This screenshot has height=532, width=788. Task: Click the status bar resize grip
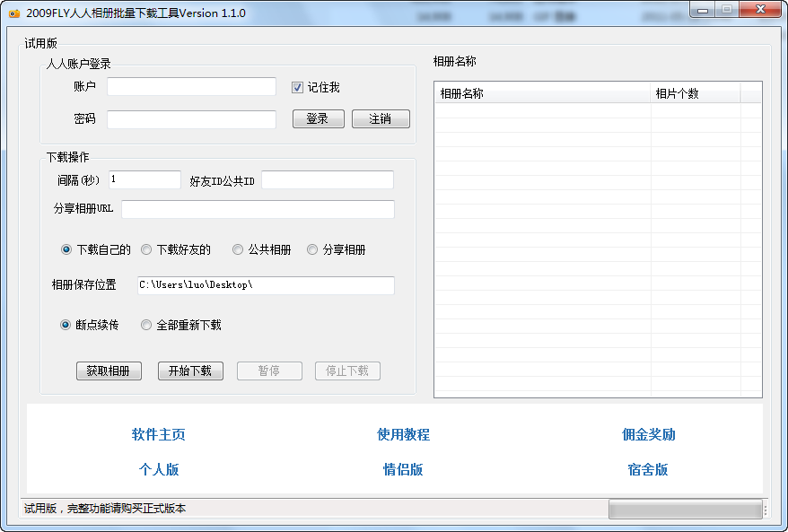click(x=766, y=510)
